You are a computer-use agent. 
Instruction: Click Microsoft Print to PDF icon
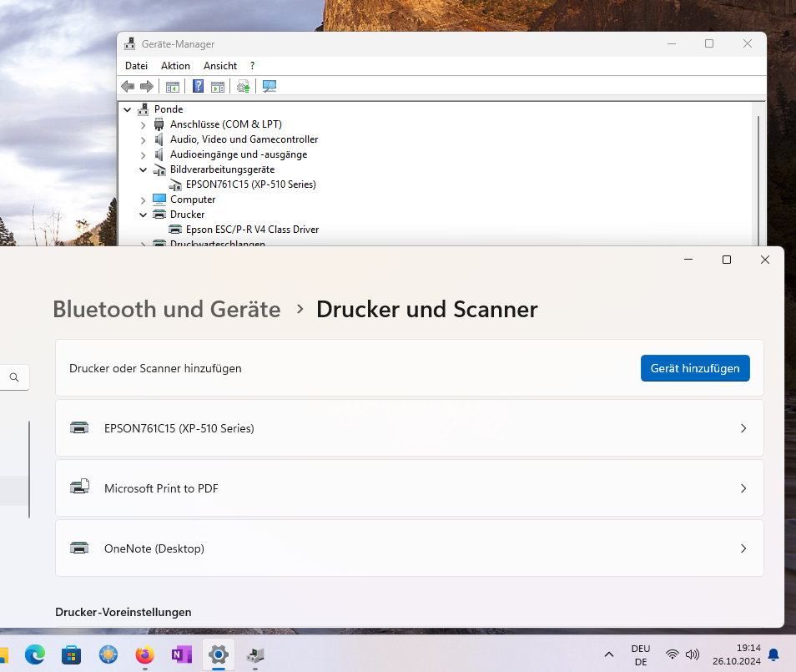[80, 488]
